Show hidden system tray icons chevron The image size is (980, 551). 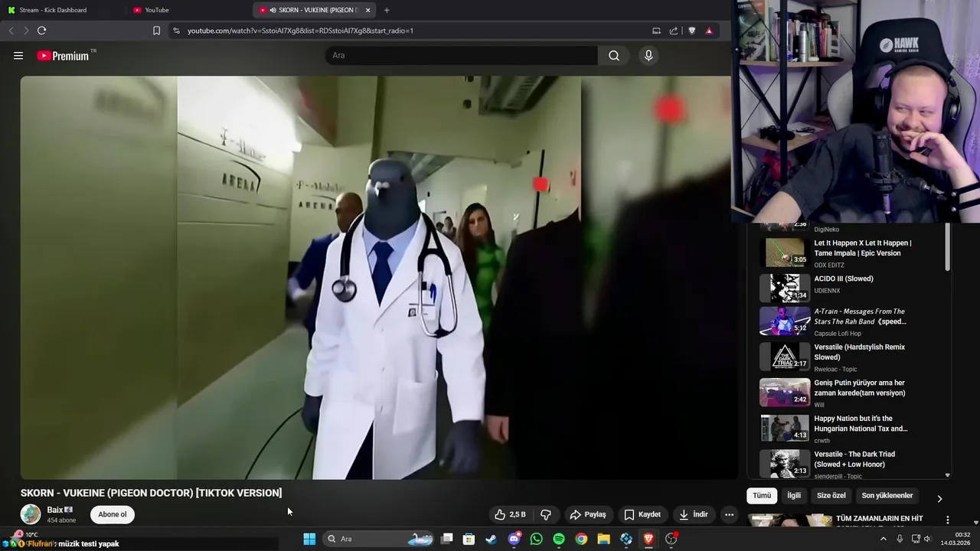pos(883,539)
